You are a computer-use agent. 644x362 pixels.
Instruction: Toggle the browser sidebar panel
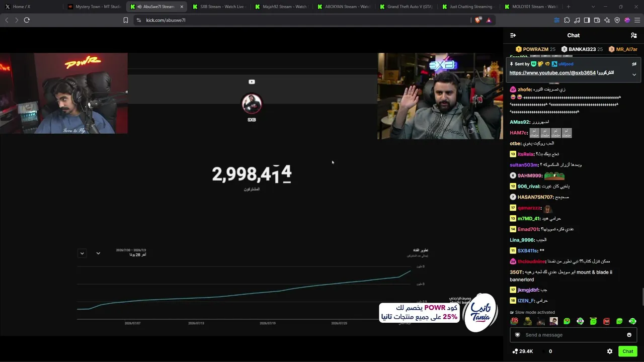point(587,20)
